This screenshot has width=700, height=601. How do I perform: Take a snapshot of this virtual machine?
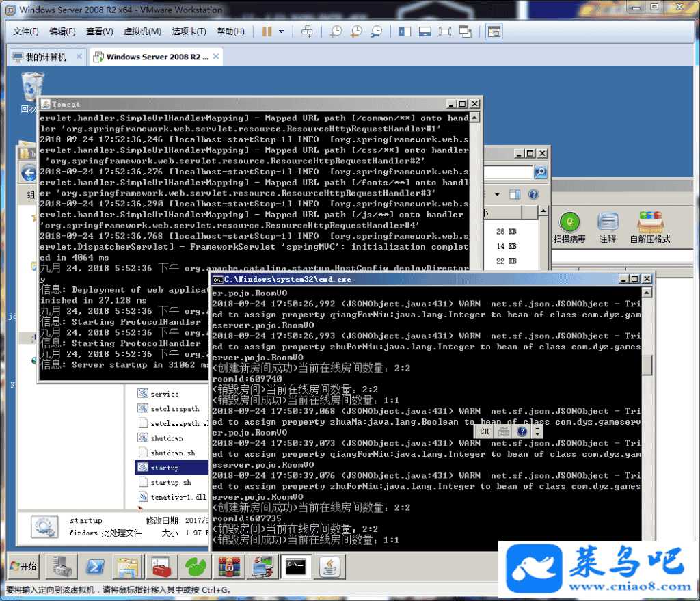click(x=336, y=31)
